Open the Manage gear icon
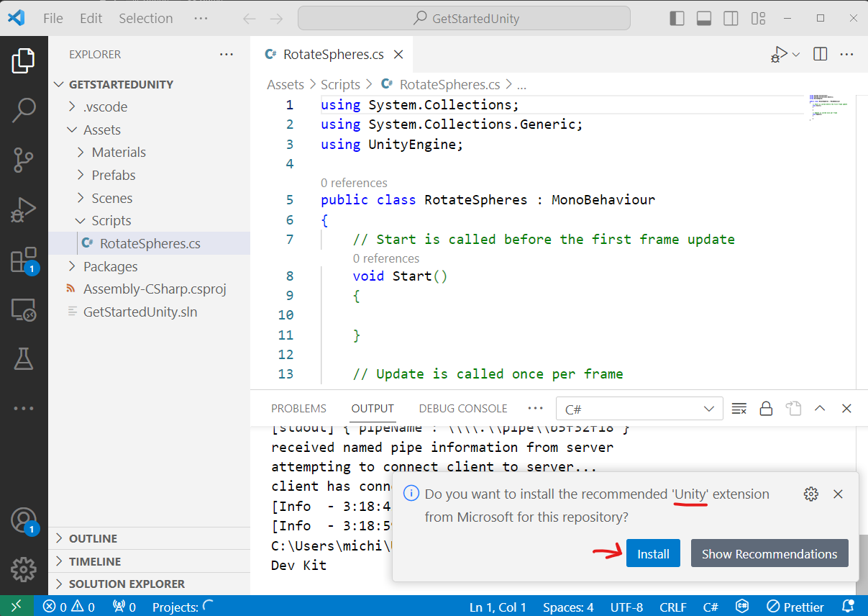Image resolution: width=868 pixels, height=616 pixels. coord(24,569)
